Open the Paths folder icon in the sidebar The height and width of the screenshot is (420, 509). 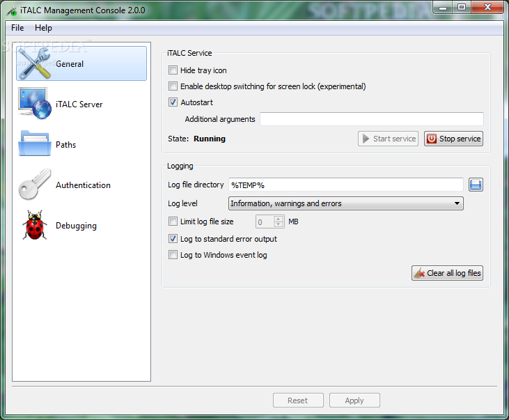pyautogui.click(x=35, y=143)
